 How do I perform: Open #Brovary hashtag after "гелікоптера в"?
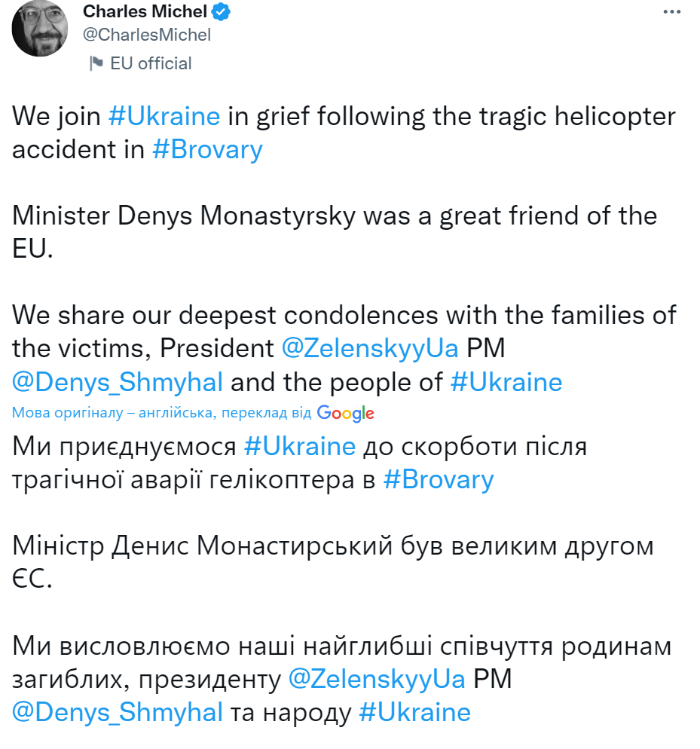(x=439, y=478)
